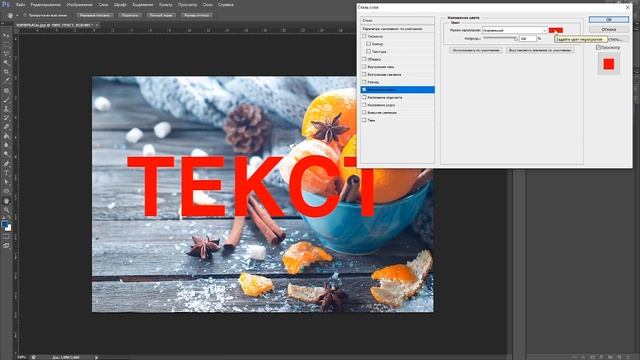Select the Pen tool

tap(6, 164)
